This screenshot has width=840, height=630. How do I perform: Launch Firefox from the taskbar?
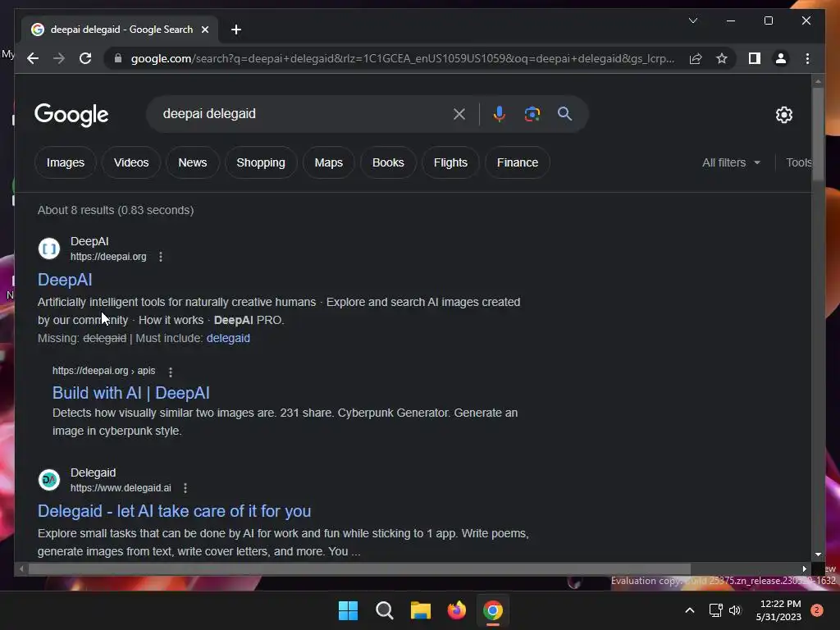(456, 610)
